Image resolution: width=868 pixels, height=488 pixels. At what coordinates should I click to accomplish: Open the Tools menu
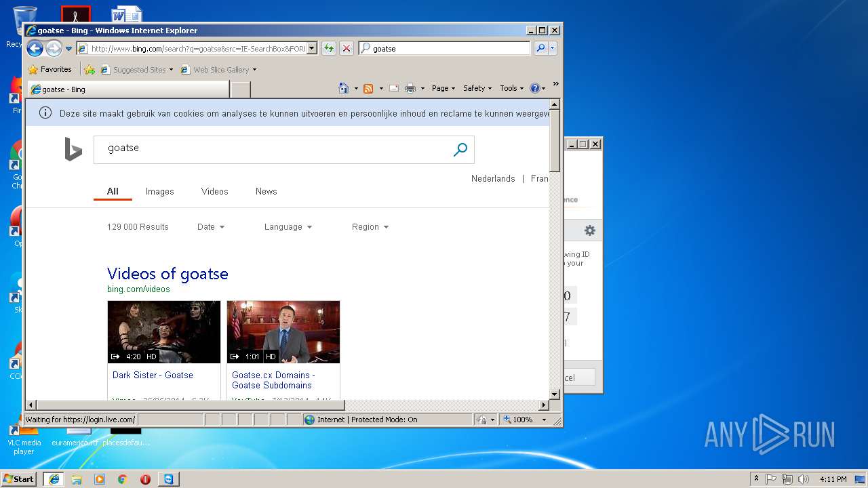[512, 88]
